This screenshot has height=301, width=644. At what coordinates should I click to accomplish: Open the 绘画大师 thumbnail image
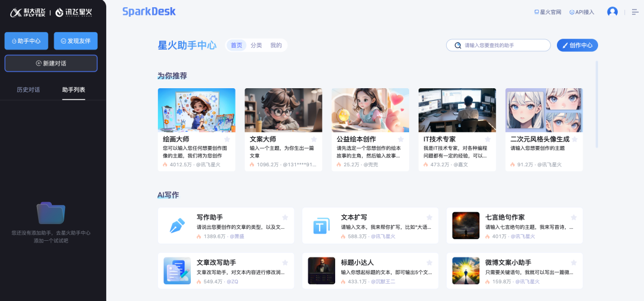[x=196, y=110]
